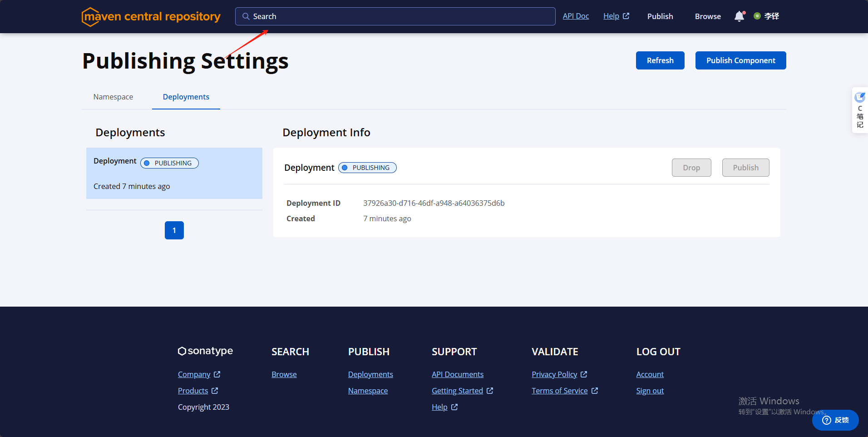
Task: Click the external-link icon beside Company
Action: click(x=217, y=374)
